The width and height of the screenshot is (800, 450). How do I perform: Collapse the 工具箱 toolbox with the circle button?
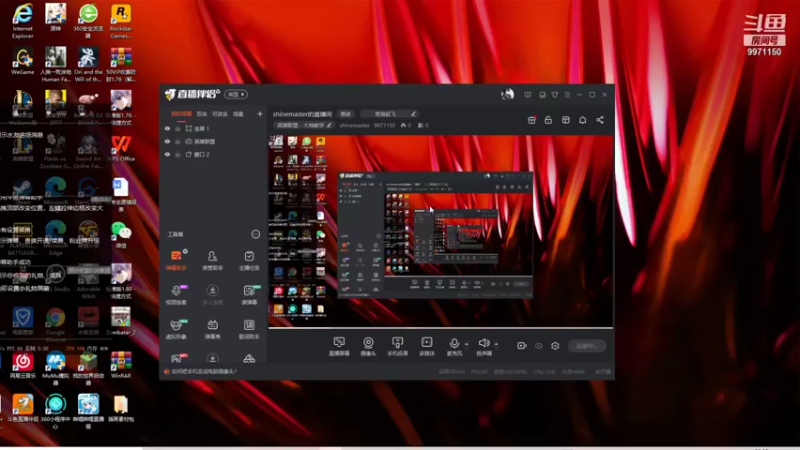tap(256, 234)
